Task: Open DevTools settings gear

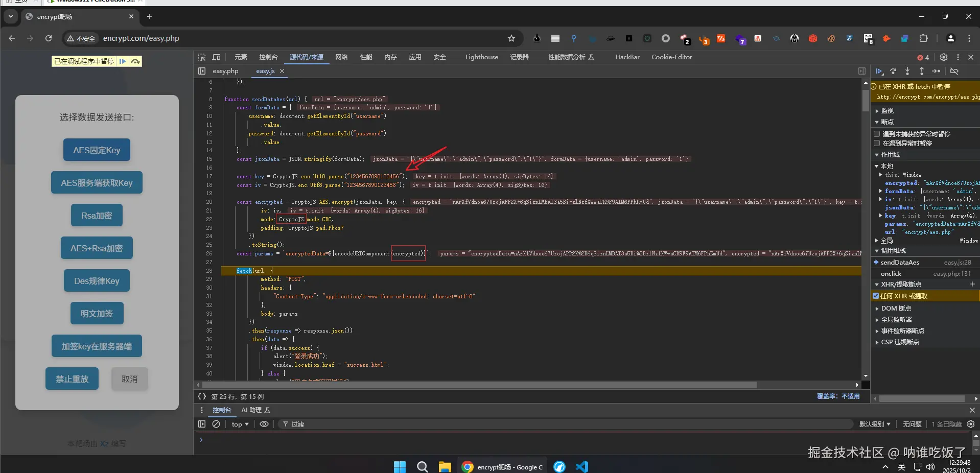Action: click(944, 57)
